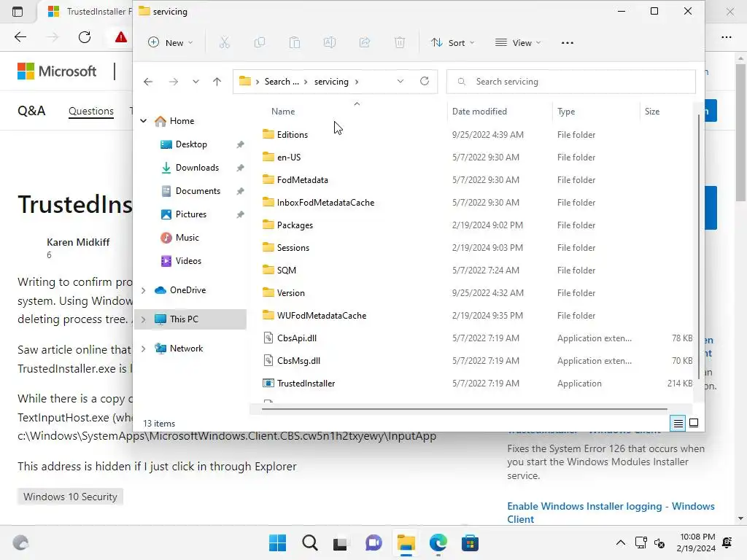
Task: Click the Microsoft logo in Edge page
Action: [57, 71]
